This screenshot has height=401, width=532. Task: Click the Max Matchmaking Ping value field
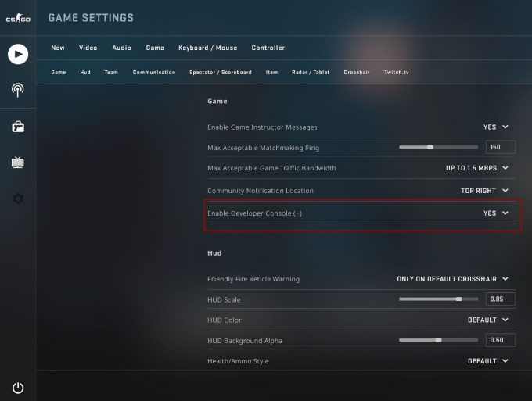[500, 147]
